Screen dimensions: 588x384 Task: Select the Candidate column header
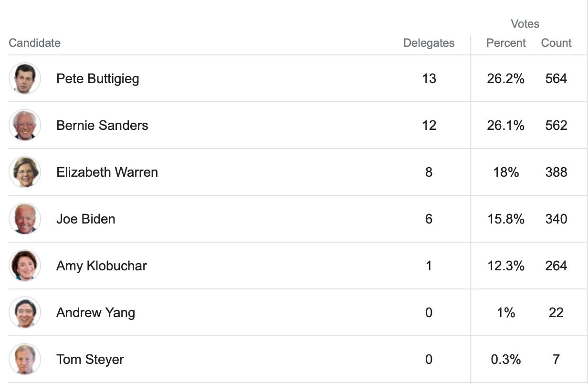(35, 43)
